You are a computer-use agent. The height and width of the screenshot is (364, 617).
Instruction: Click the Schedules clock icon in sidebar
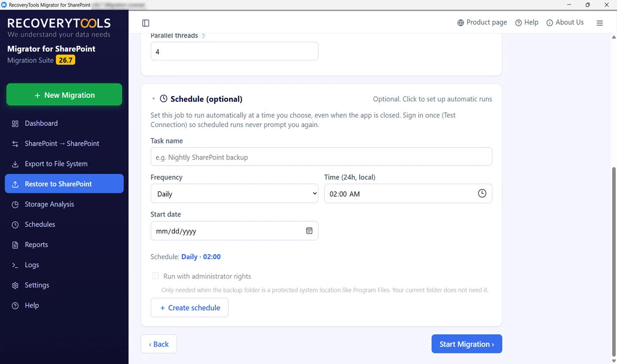(x=15, y=225)
